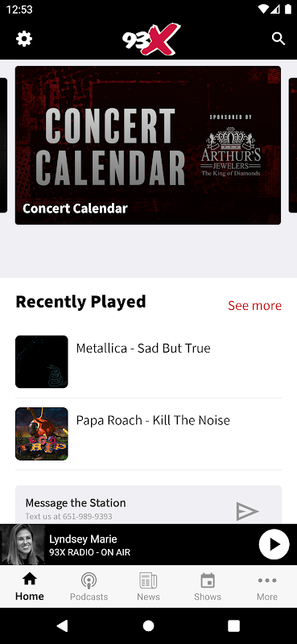Switch to the News tab
This screenshot has height=644, width=297.
point(148,587)
